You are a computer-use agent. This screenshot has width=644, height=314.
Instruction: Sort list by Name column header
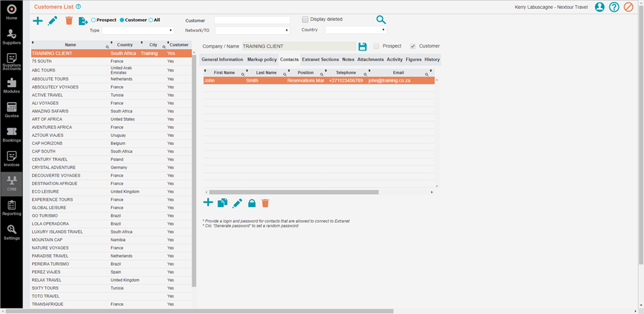pos(70,45)
